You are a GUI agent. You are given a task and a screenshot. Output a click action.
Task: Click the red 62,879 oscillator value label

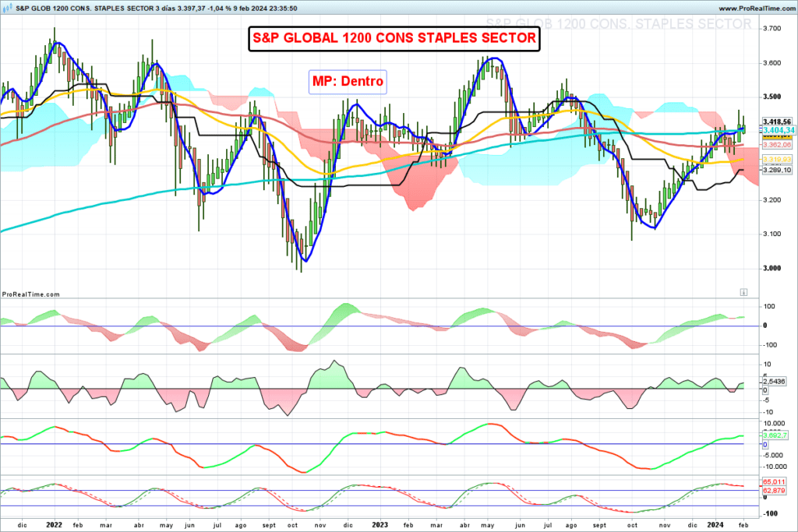point(774,491)
